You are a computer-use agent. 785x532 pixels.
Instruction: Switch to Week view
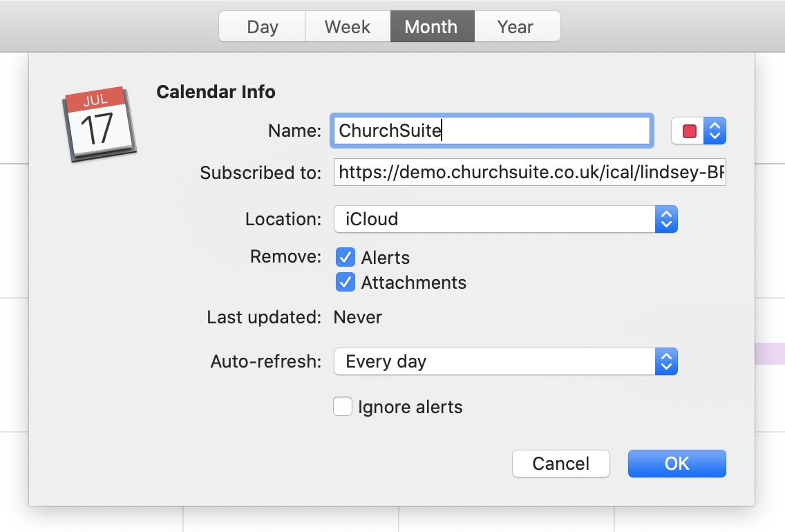click(348, 26)
